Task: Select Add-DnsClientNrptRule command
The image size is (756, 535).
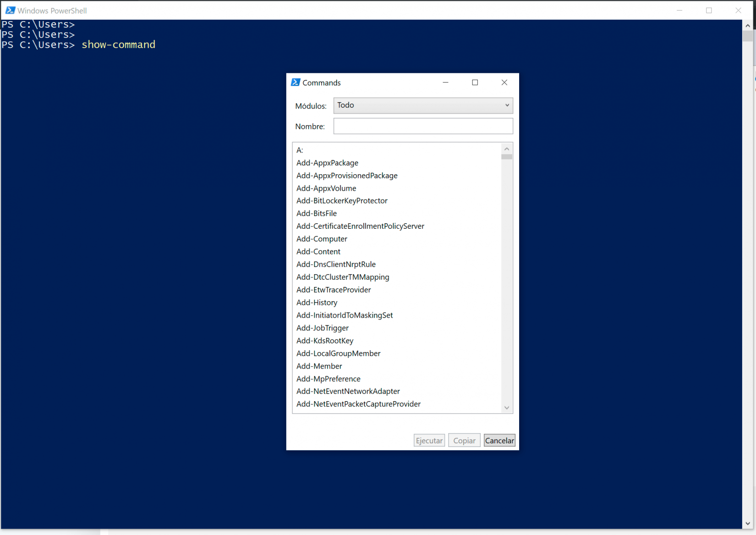Action: coord(336,265)
